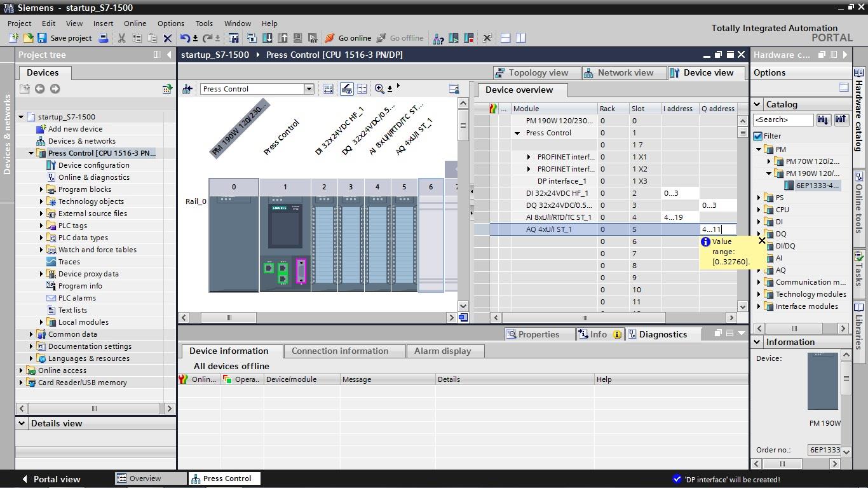Toggle Show module labels eye icon
Image resolution: width=868 pixels, height=488 pixels.
pos(346,89)
